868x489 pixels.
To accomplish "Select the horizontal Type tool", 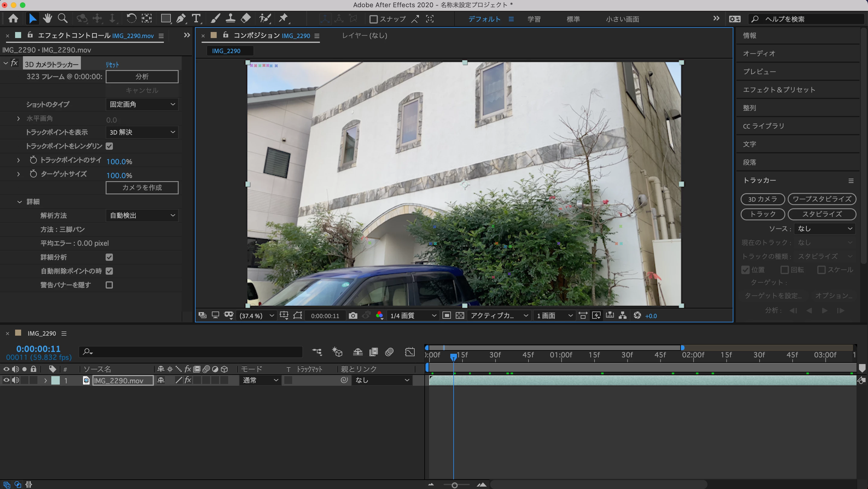I will (x=196, y=18).
